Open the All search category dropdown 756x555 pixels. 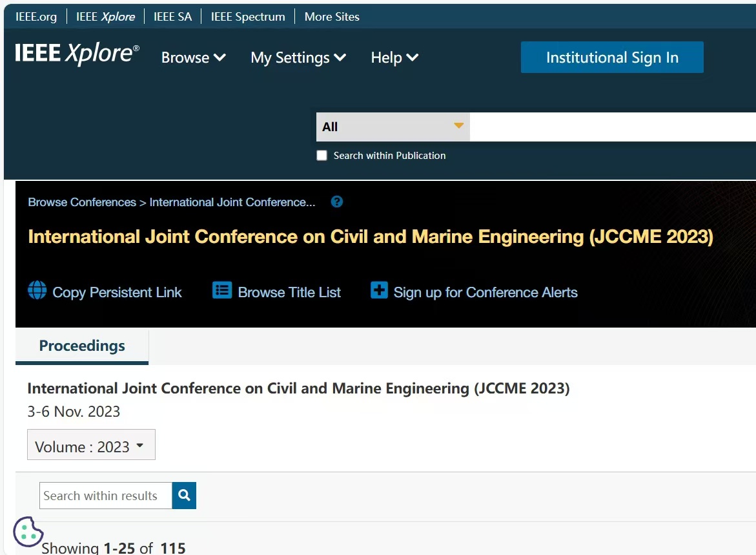pyautogui.click(x=393, y=127)
